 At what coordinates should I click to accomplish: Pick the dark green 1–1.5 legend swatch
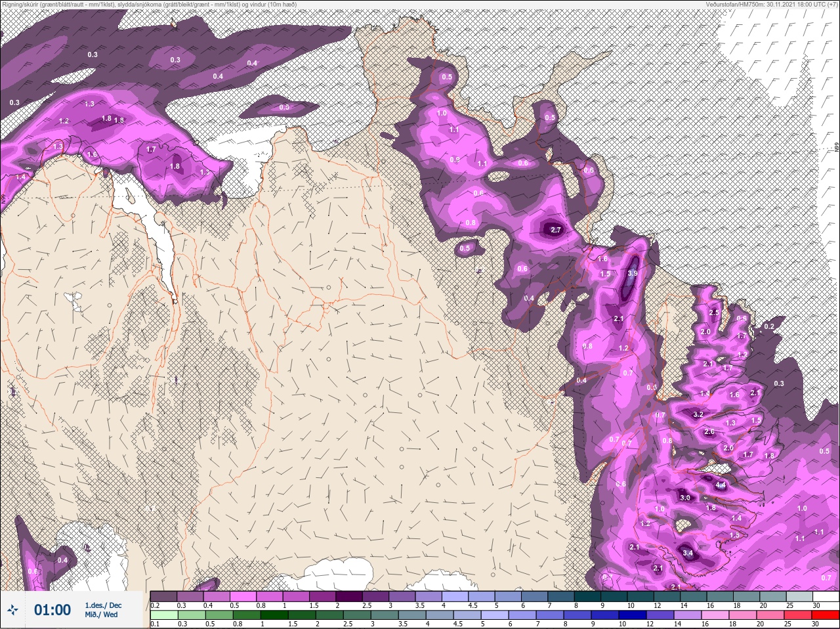275,615
